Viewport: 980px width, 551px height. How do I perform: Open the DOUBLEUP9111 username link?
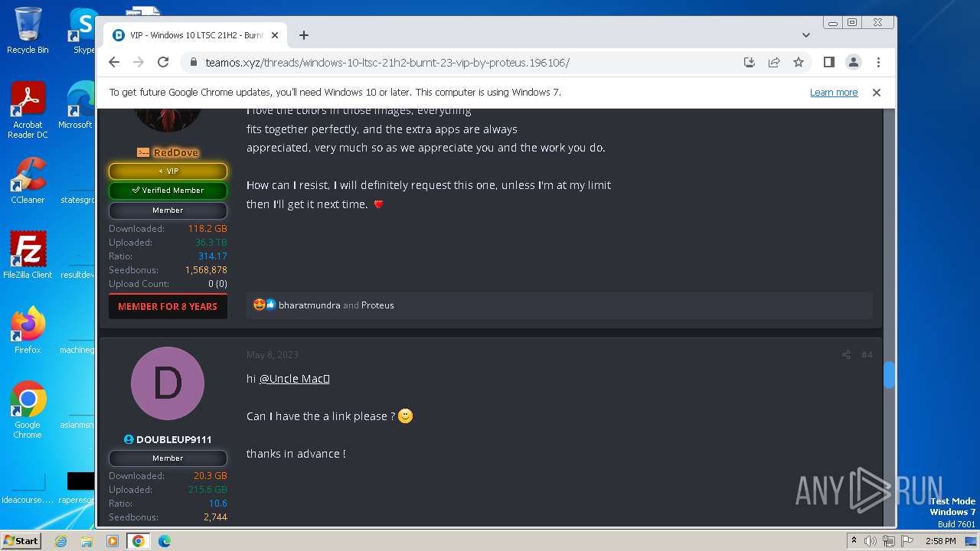(x=174, y=440)
